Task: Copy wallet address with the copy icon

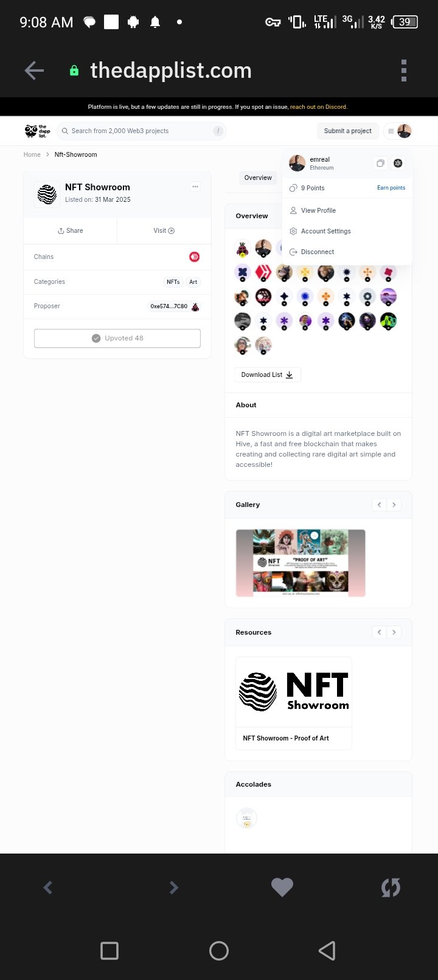Action: click(380, 163)
